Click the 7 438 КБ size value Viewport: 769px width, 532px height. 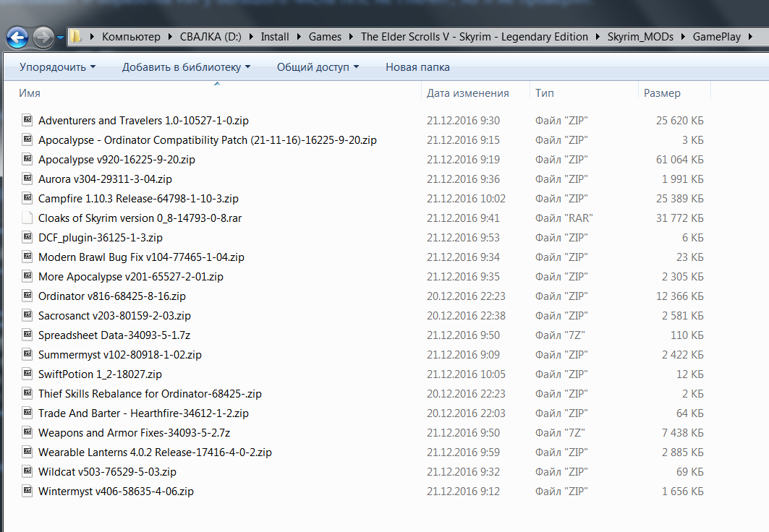point(683,433)
